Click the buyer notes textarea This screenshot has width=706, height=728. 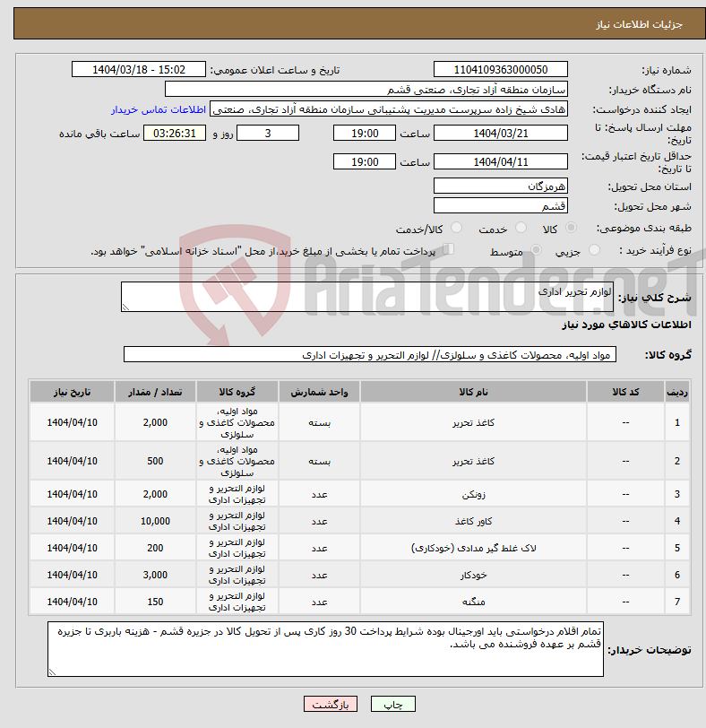[x=325, y=649]
